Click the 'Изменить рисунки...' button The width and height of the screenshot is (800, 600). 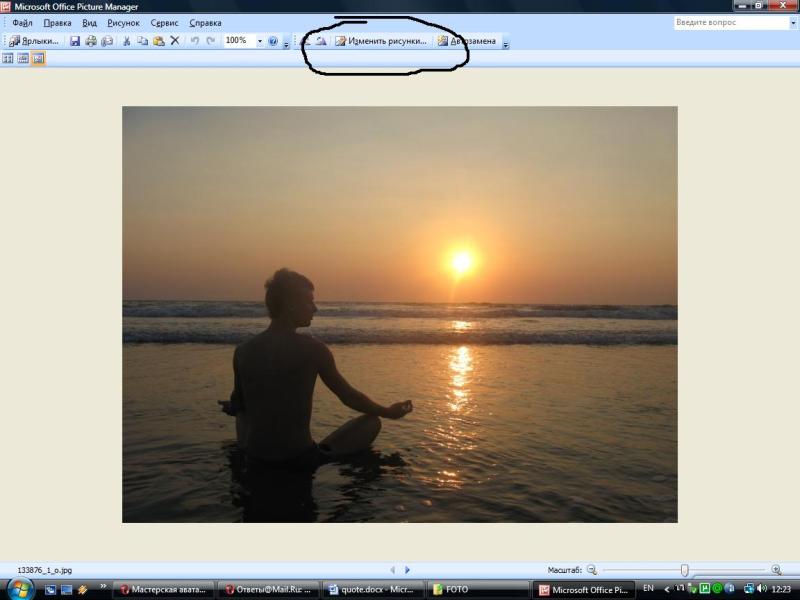click(x=381, y=41)
